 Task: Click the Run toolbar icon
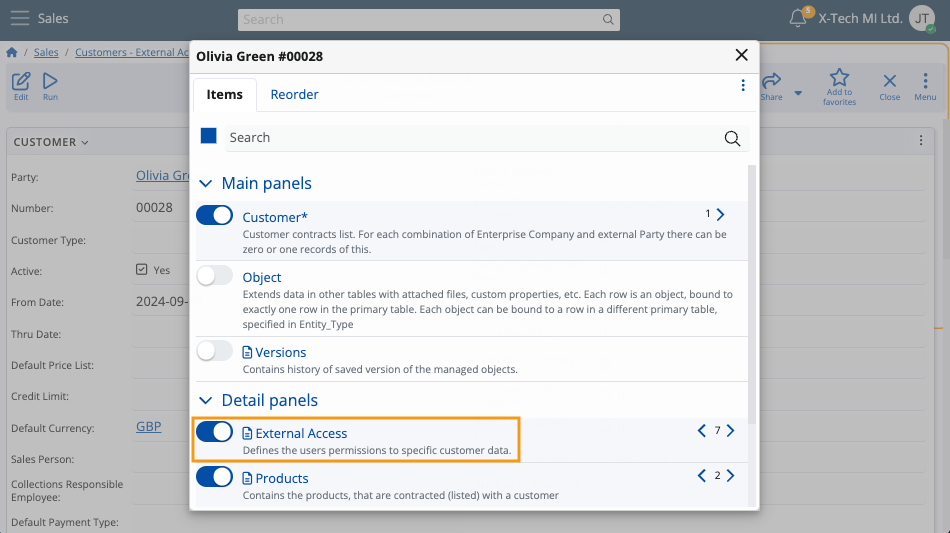point(50,81)
